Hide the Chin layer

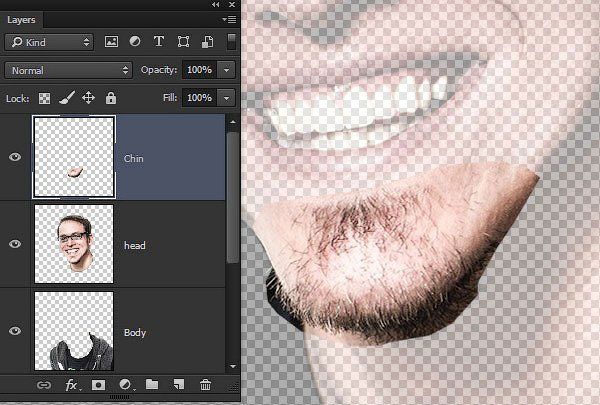coord(15,157)
